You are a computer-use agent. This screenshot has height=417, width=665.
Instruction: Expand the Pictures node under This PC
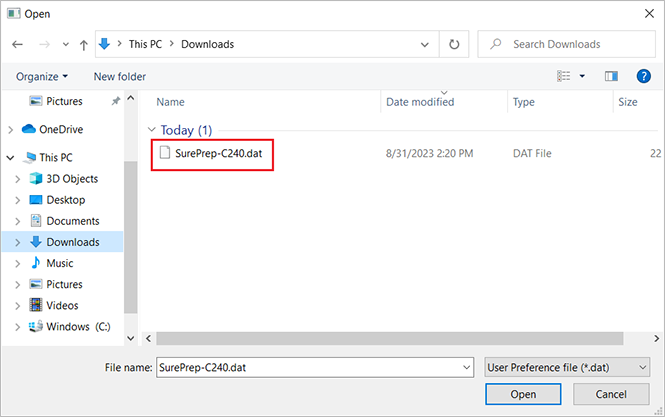[17, 285]
